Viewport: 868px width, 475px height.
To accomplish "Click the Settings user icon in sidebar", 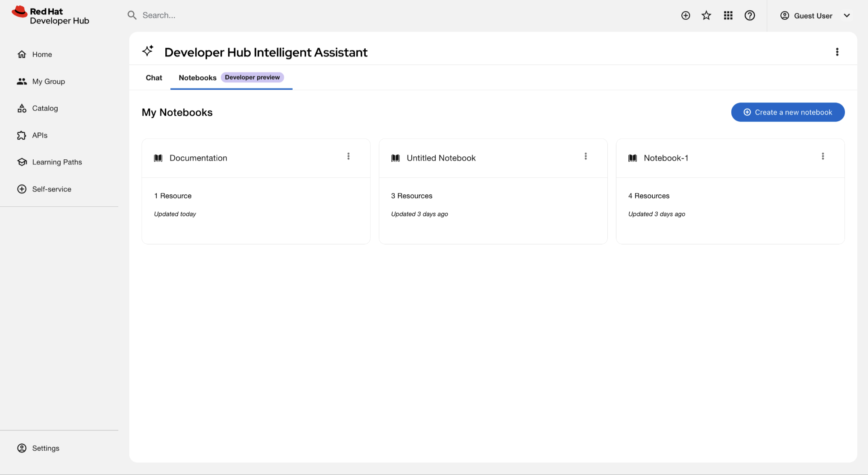I will coord(22,448).
